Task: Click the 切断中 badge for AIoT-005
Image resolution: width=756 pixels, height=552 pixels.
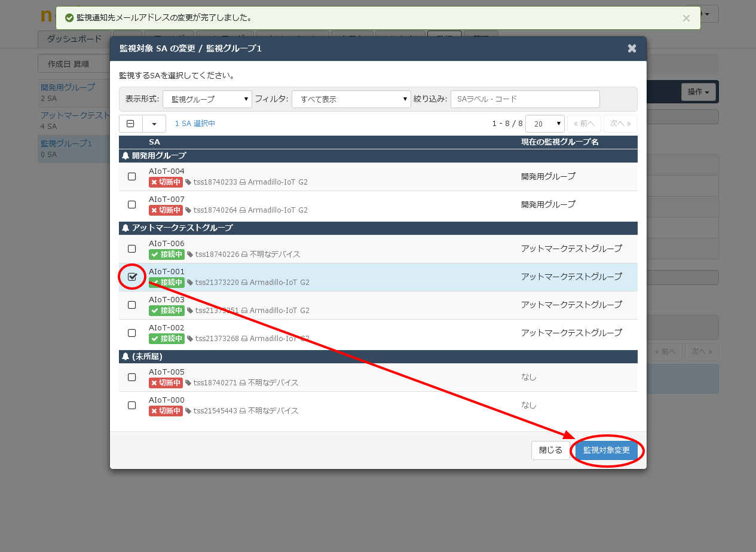Action: click(x=166, y=383)
